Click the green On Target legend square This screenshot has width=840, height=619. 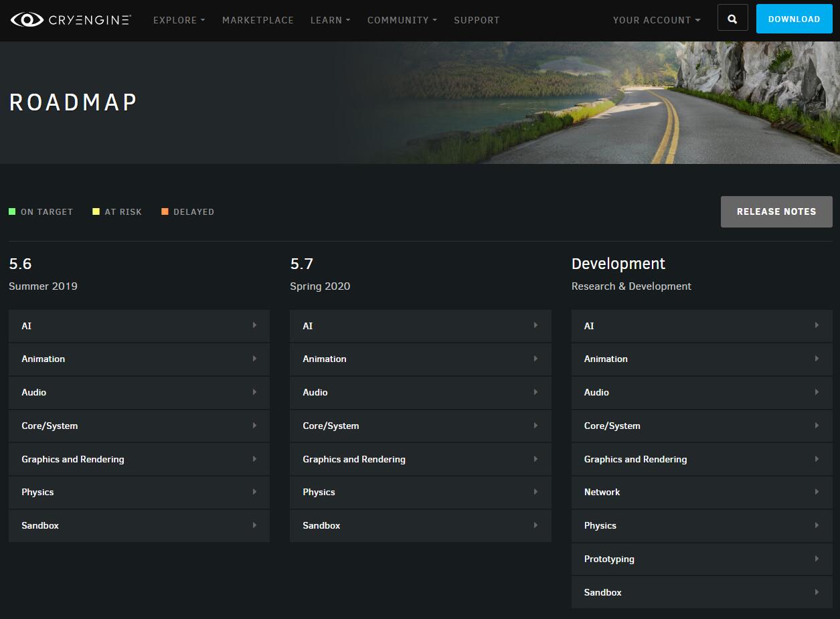(12, 211)
